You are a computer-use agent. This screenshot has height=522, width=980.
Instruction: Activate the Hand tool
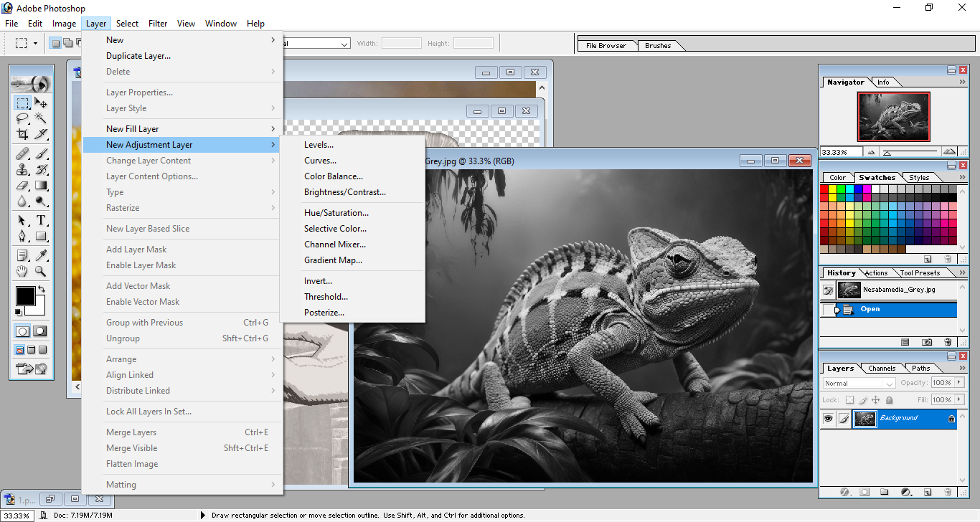click(x=23, y=271)
